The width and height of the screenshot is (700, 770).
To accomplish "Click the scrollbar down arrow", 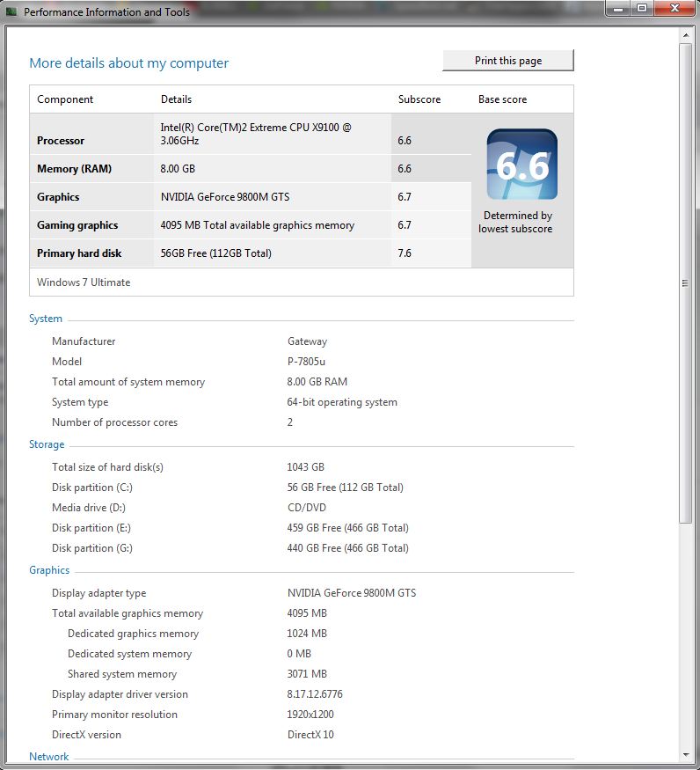I will point(685,755).
